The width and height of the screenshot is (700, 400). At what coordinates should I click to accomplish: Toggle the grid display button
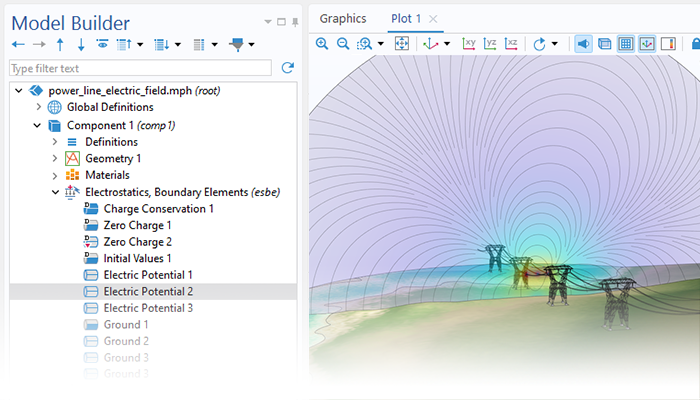point(625,44)
